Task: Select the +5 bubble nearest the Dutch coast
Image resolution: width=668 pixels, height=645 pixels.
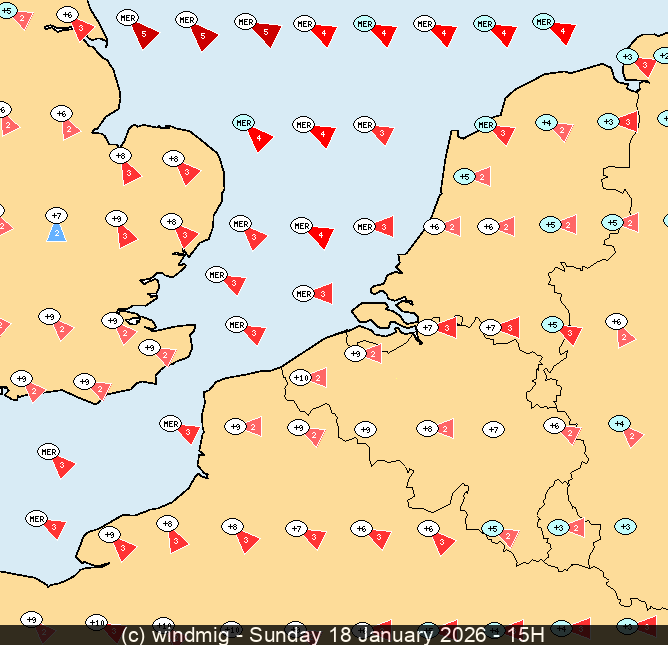Action: pos(464,176)
